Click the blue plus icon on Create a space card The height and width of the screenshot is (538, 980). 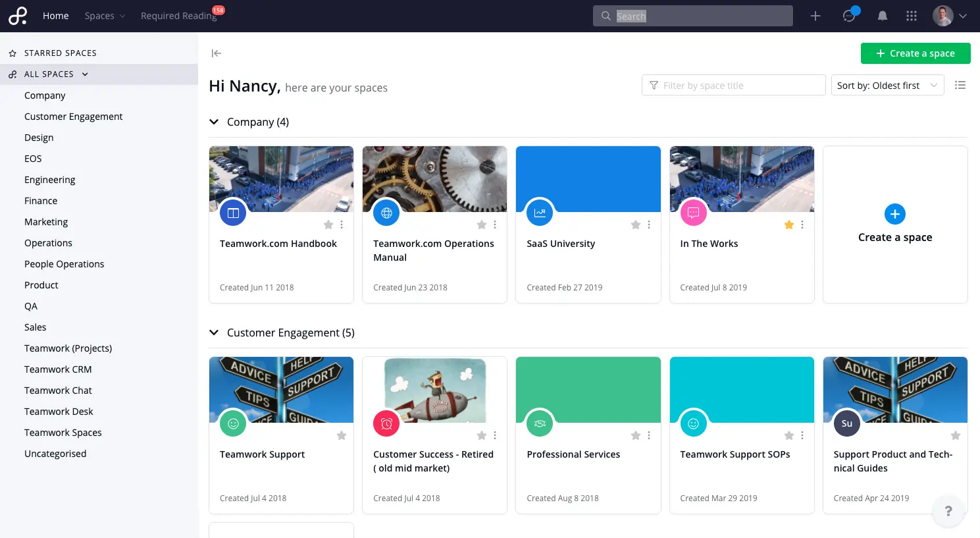click(x=895, y=214)
